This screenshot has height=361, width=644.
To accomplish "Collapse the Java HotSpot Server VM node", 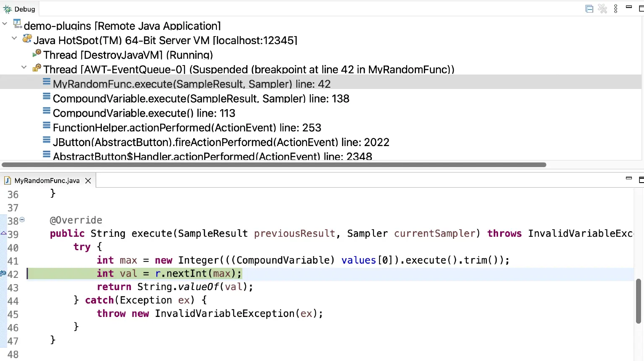I will [14, 38].
